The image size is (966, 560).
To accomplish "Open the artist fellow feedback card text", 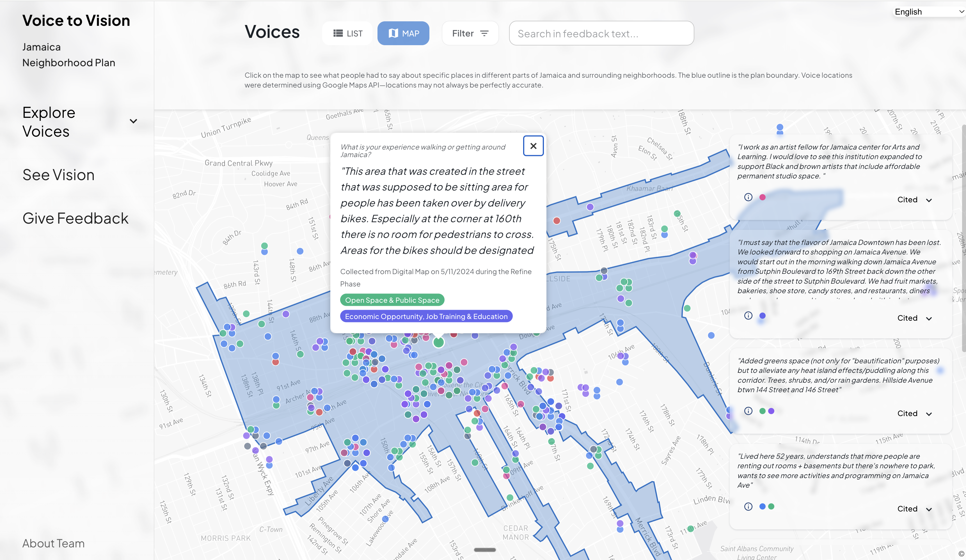I will [x=829, y=161].
